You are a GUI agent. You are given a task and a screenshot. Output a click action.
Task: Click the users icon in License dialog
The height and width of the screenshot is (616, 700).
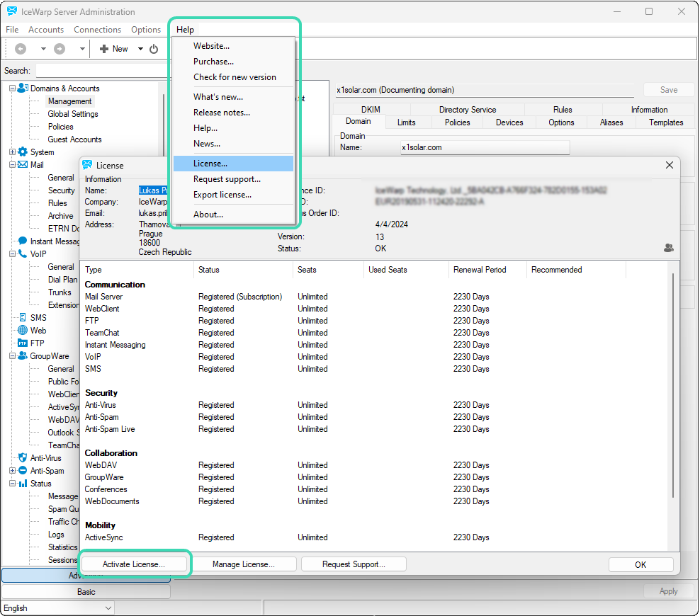tap(668, 248)
